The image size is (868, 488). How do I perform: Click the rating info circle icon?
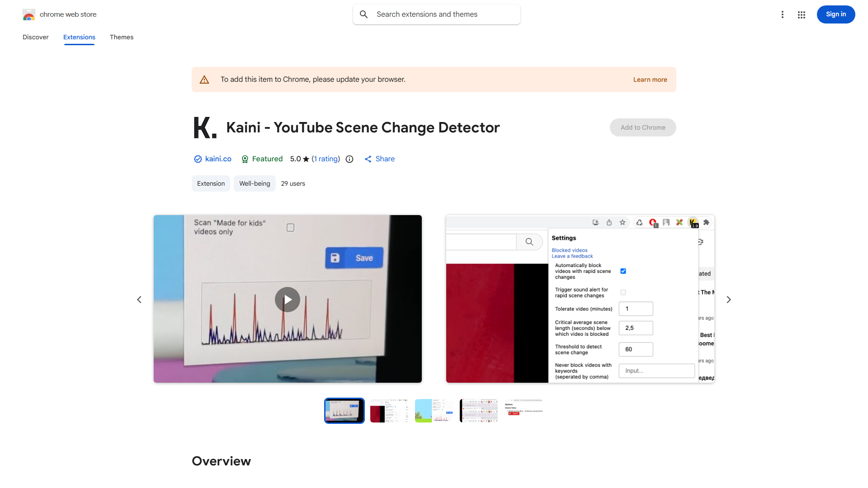[x=349, y=159]
